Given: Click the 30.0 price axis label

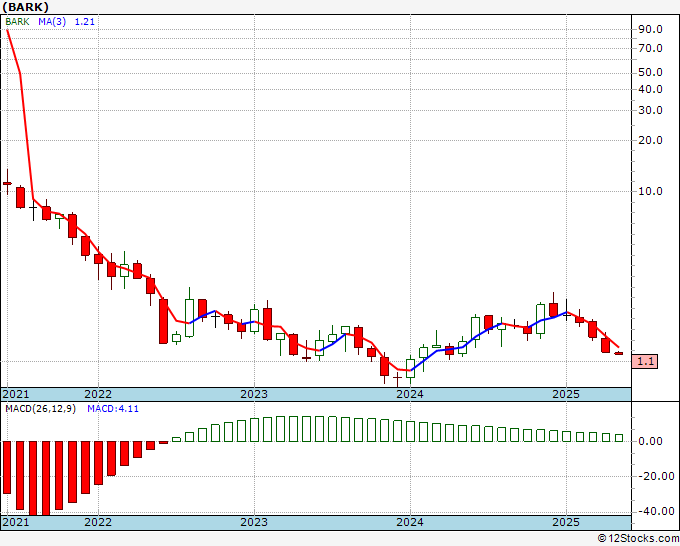Looking at the screenshot, I should pyautogui.click(x=651, y=110).
